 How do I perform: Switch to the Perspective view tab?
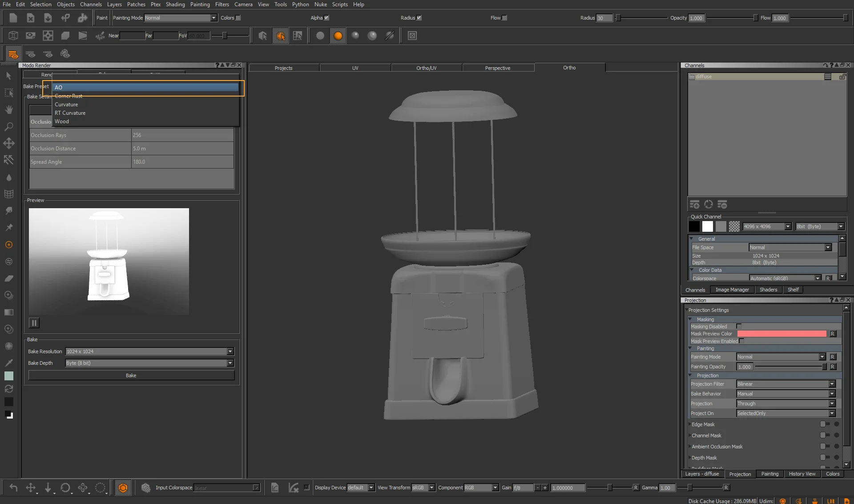[x=497, y=68]
